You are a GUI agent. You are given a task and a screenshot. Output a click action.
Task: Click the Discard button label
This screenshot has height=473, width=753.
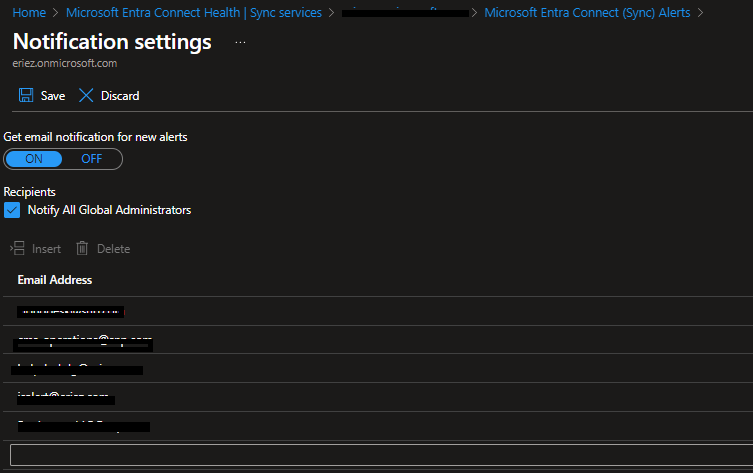point(120,96)
